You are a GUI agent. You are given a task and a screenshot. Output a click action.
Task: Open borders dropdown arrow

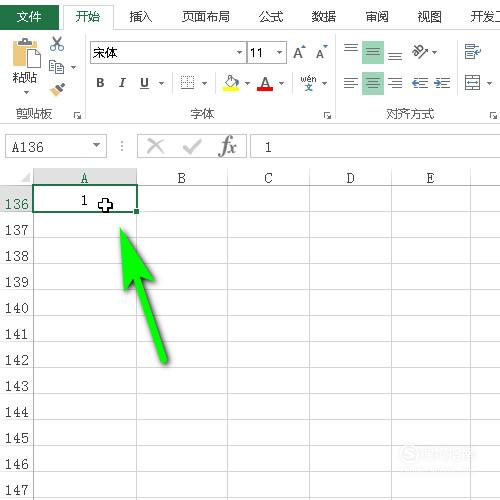pos(204,83)
